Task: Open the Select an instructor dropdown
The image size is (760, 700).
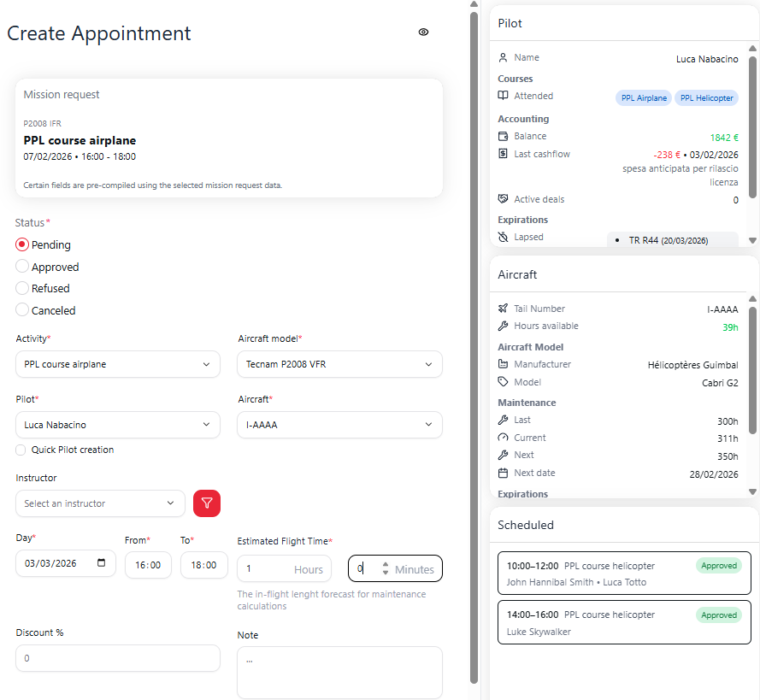Action: coord(100,504)
